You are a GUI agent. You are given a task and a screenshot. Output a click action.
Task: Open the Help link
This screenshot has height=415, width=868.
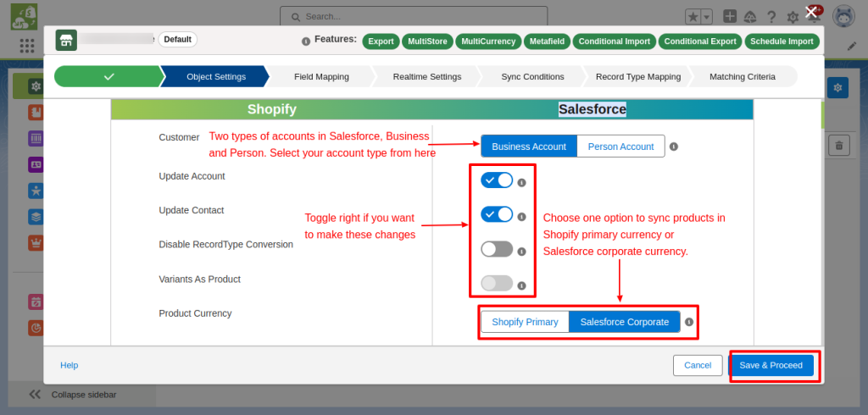pyautogui.click(x=70, y=365)
